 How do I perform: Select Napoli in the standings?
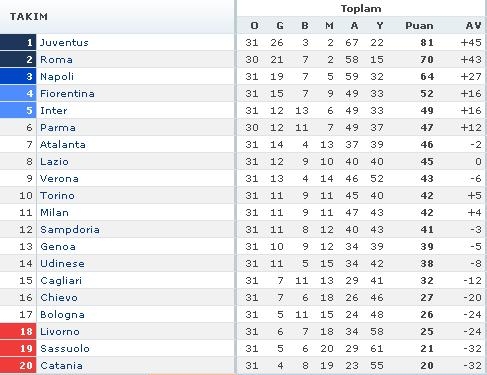point(57,77)
